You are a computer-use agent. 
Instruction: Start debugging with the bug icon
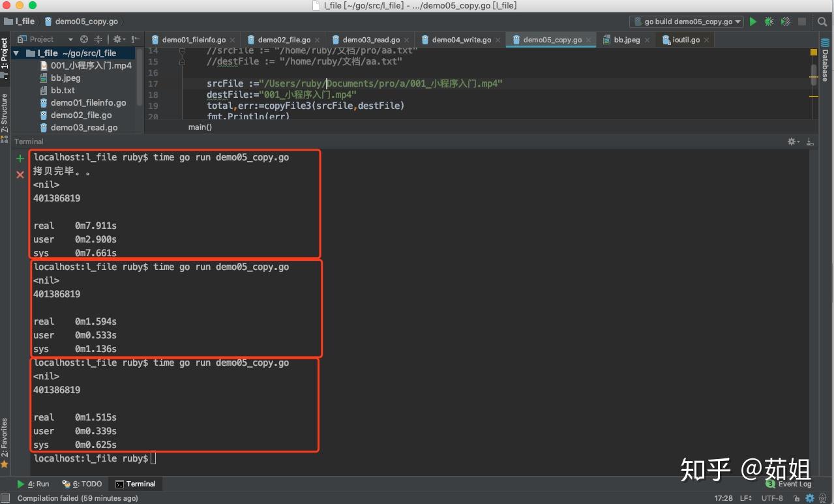tap(769, 22)
